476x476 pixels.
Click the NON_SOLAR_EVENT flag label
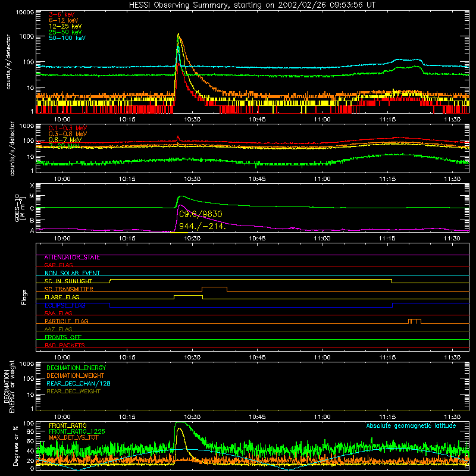pos(72,273)
